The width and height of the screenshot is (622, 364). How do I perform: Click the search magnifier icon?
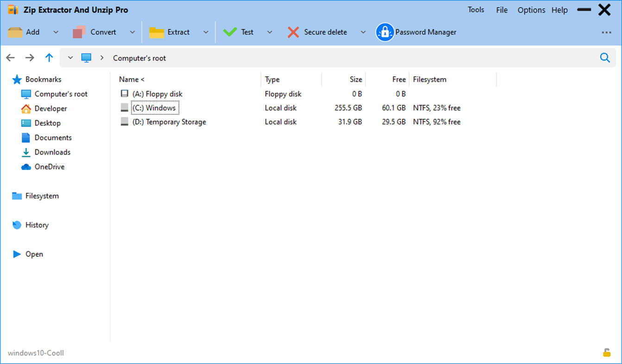click(605, 58)
